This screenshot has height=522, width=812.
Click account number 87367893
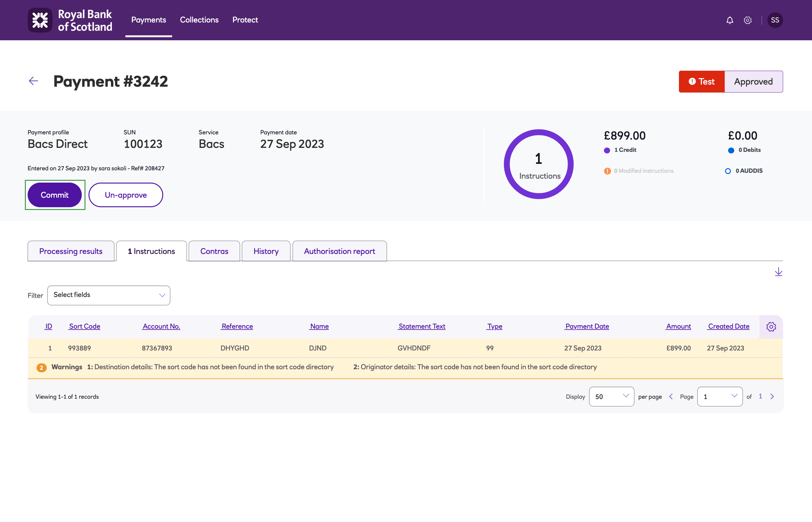[x=157, y=348]
